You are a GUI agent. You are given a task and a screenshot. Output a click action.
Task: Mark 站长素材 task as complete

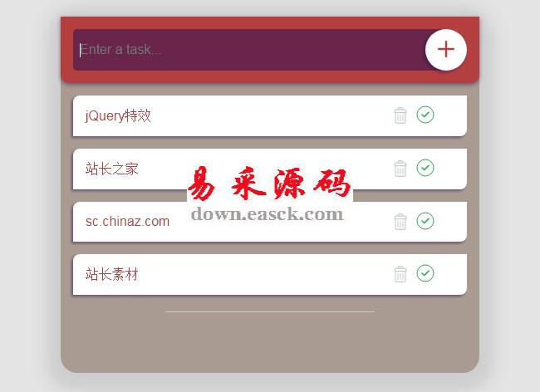[425, 273]
